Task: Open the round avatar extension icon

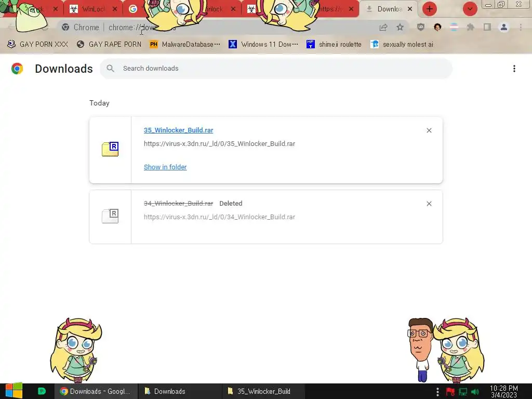Action: click(x=437, y=27)
